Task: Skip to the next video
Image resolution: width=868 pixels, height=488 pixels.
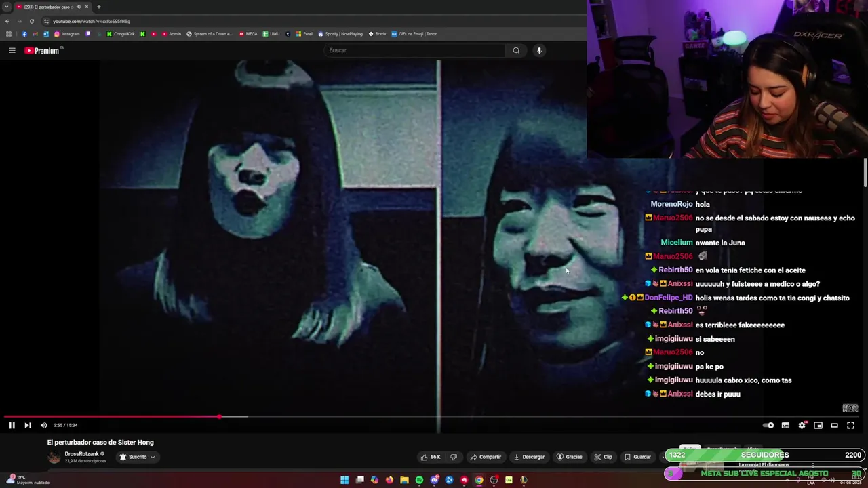Action: click(x=27, y=425)
